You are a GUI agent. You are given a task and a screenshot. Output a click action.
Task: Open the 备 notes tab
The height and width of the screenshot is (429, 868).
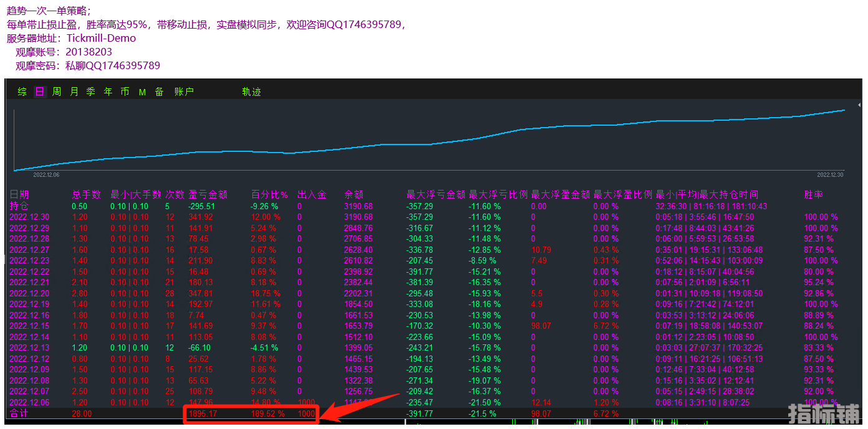click(x=160, y=92)
